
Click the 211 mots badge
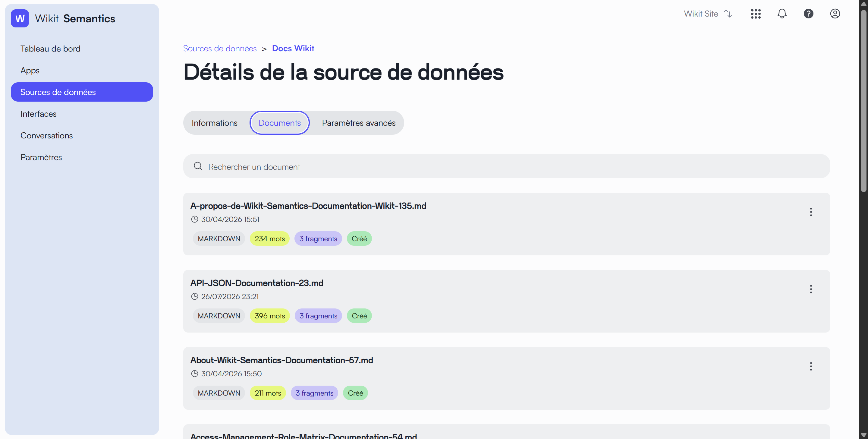[268, 393]
